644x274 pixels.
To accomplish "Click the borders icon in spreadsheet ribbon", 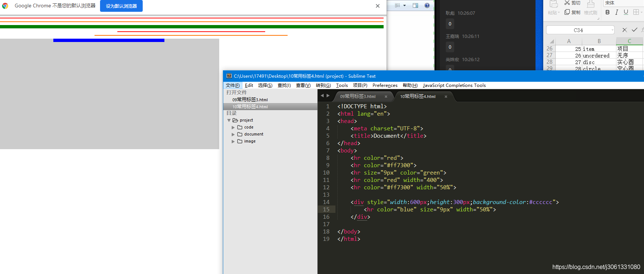I will 636,12.
